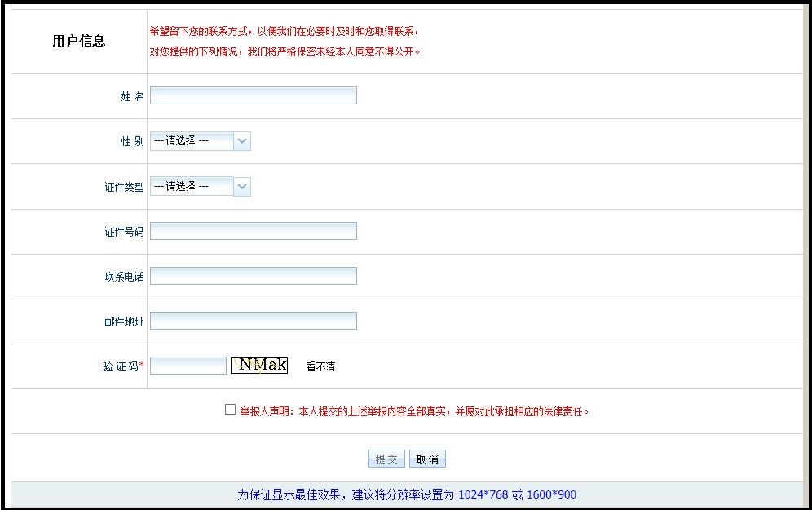Screen dimensions: 812x510
Task: Click the captcha image showing NMak
Action: coord(258,365)
